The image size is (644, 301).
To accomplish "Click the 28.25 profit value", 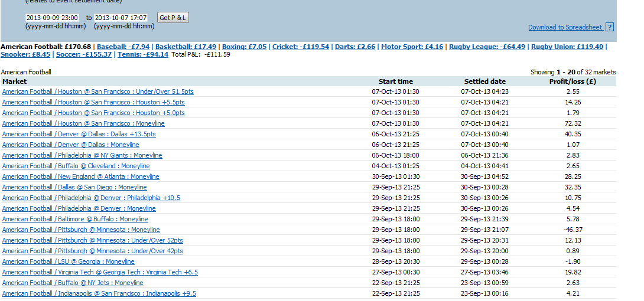I will (573, 176).
